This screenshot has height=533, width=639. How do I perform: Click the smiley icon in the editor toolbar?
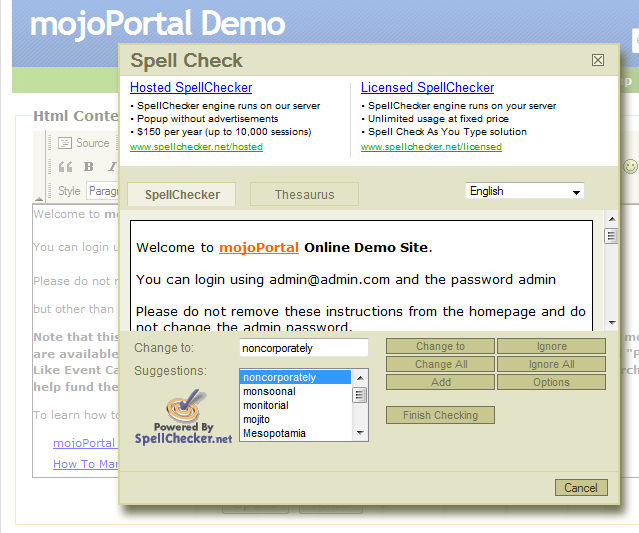point(630,166)
